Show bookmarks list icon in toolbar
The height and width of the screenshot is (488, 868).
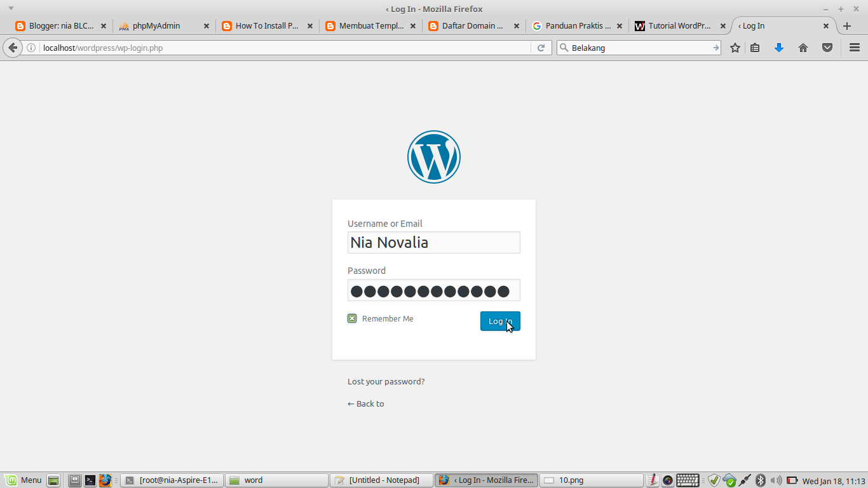(x=755, y=48)
